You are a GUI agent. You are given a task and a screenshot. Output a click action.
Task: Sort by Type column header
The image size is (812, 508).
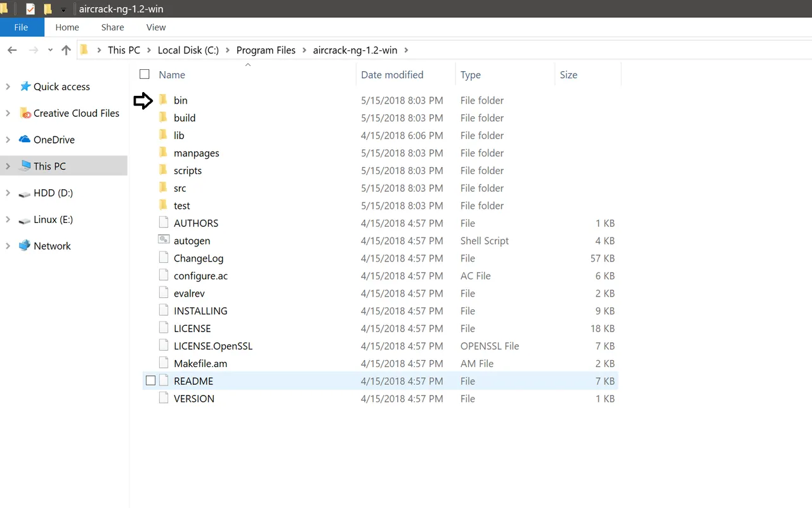pos(471,75)
